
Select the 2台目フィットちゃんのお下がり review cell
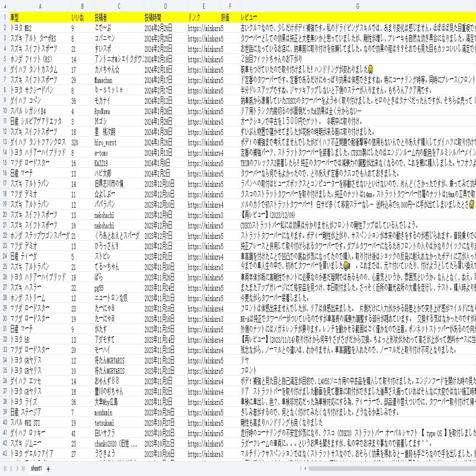click(358, 59)
